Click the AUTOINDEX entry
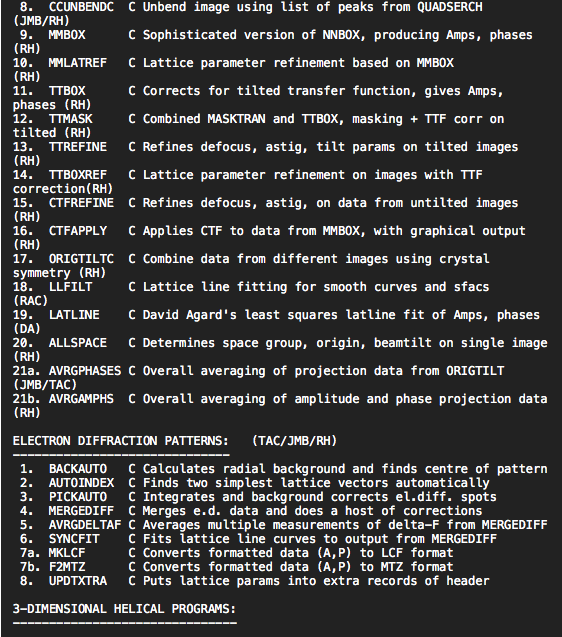Screen dimensions: 562x637 tap(81, 483)
